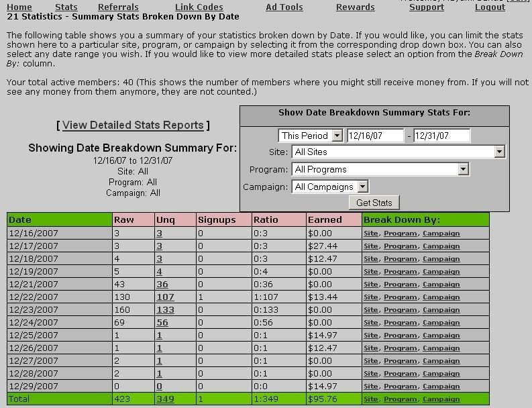Break down Total row by Campaign
The height and width of the screenshot is (408, 532).
point(441,399)
